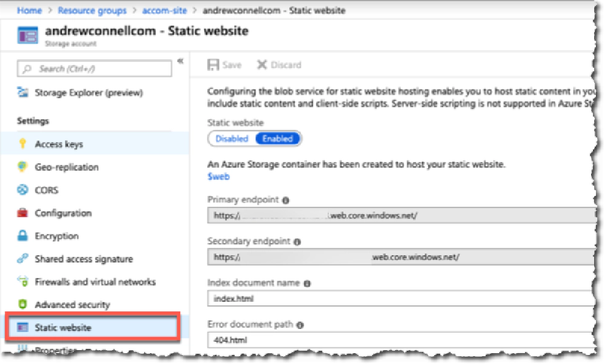The image size is (605, 364).
Task: Open the $web storage container link
Action: point(218,176)
